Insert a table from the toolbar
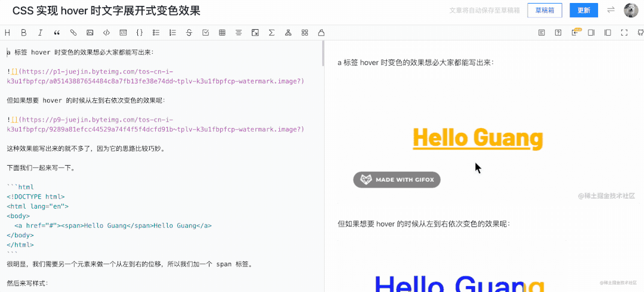Viewport: 644px width, 292px height. coord(222,33)
